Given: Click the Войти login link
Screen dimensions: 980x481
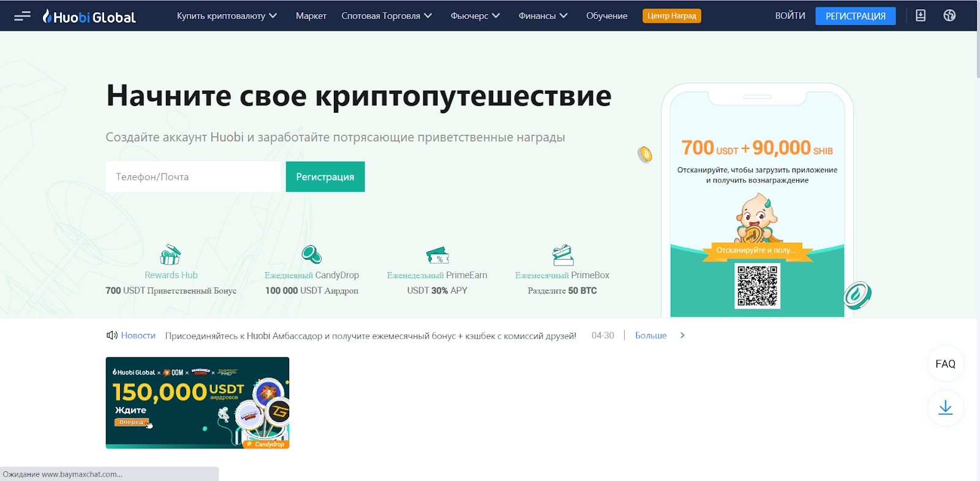Looking at the screenshot, I should coord(790,16).
